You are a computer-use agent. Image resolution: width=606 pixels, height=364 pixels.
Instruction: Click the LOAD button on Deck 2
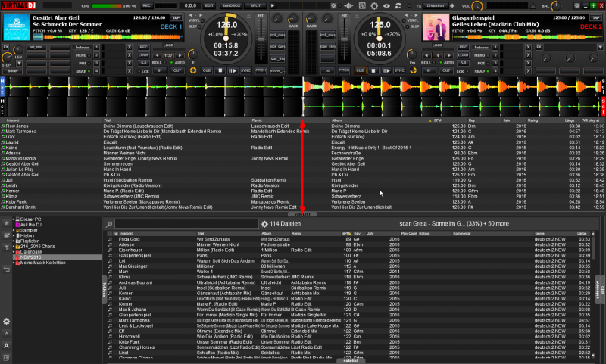[463, 54]
